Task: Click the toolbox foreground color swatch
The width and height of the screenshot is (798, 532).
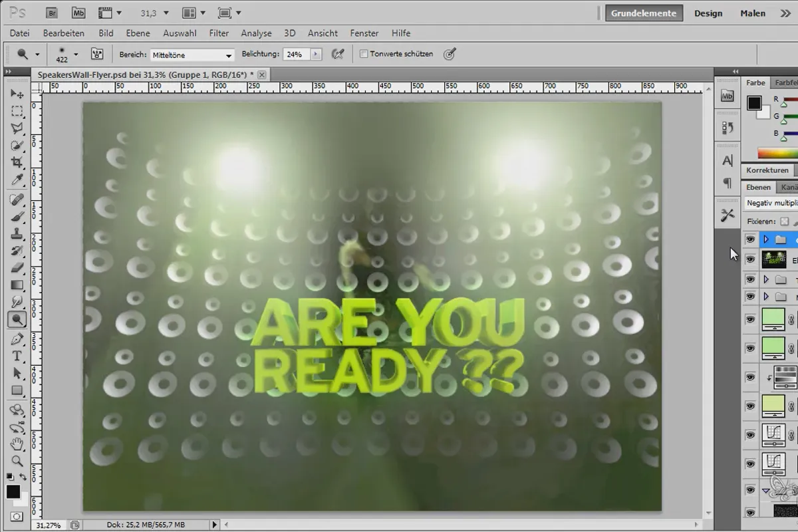Action: 13,492
